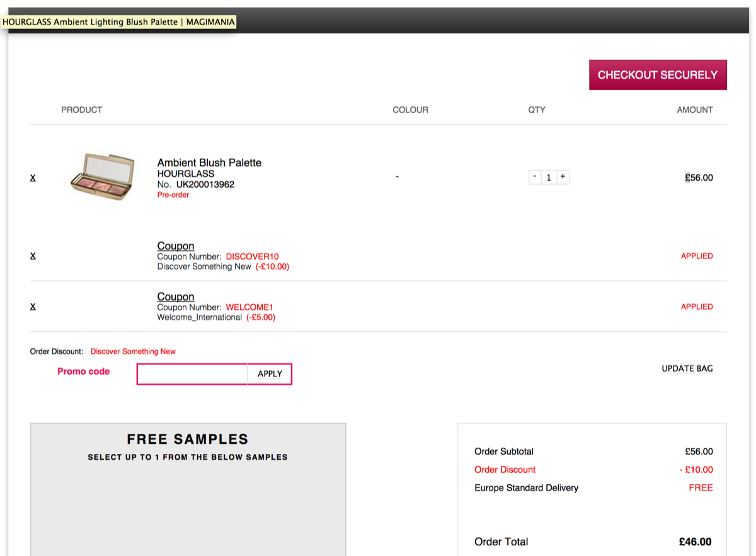Decrease quantity with the minus button

535,177
